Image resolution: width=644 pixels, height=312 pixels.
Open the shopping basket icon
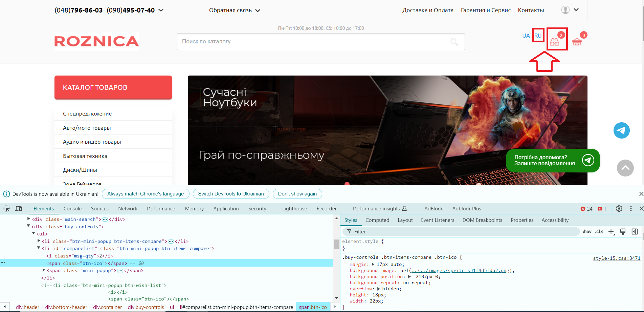(577, 42)
